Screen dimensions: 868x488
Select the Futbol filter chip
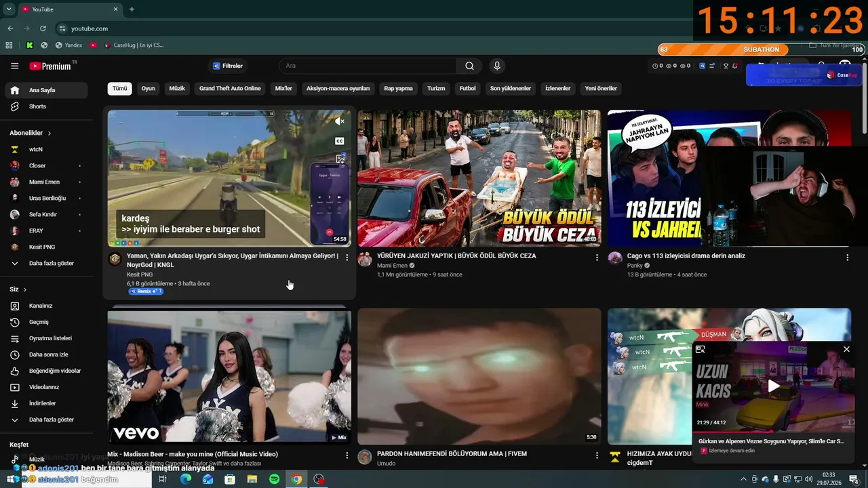click(x=468, y=89)
